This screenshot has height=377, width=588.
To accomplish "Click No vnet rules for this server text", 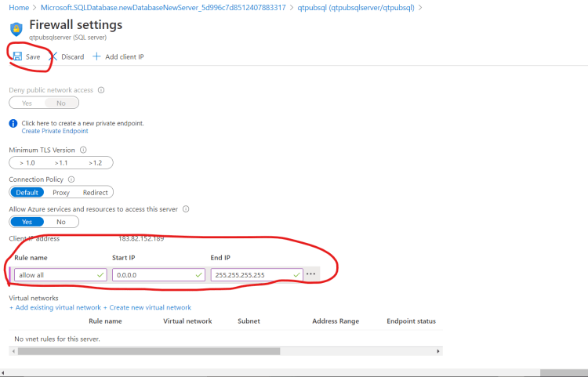I will pyautogui.click(x=57, y=339).
